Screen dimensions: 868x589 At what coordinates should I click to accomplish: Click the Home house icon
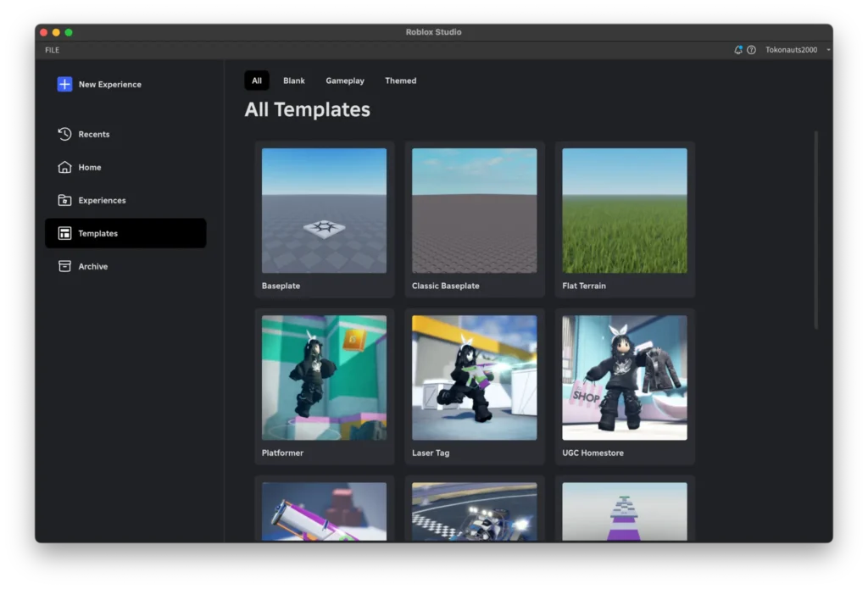[64, 167]
